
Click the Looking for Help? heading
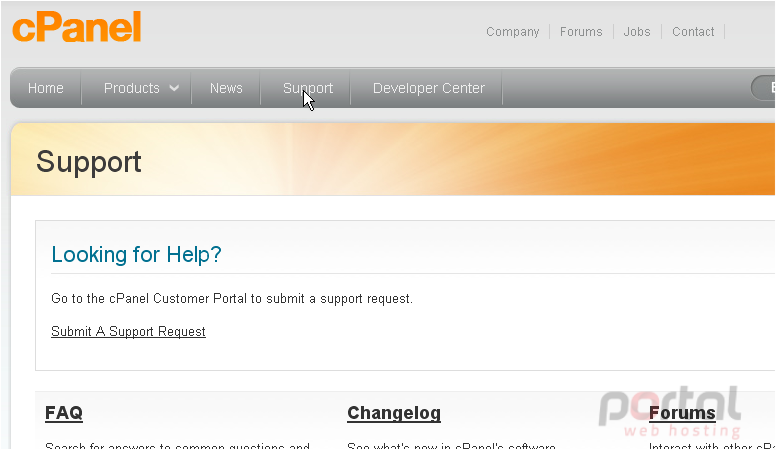[x=137, y=254]
